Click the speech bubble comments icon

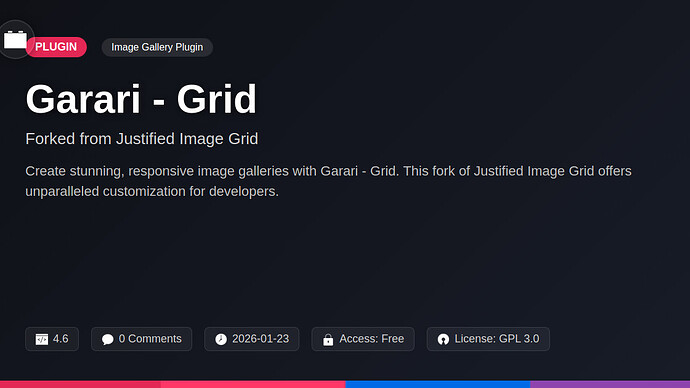click(x=107, y=339)
